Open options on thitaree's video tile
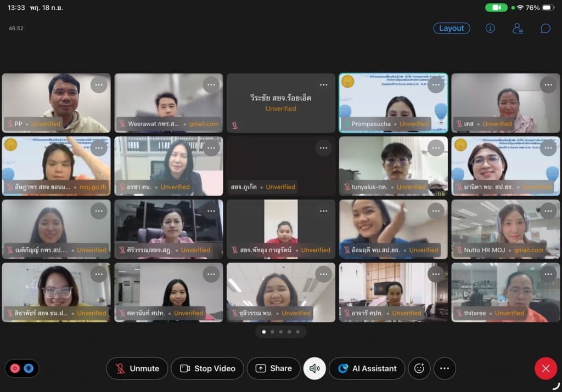The image size is (562, 392). click(x=548, y=274)
